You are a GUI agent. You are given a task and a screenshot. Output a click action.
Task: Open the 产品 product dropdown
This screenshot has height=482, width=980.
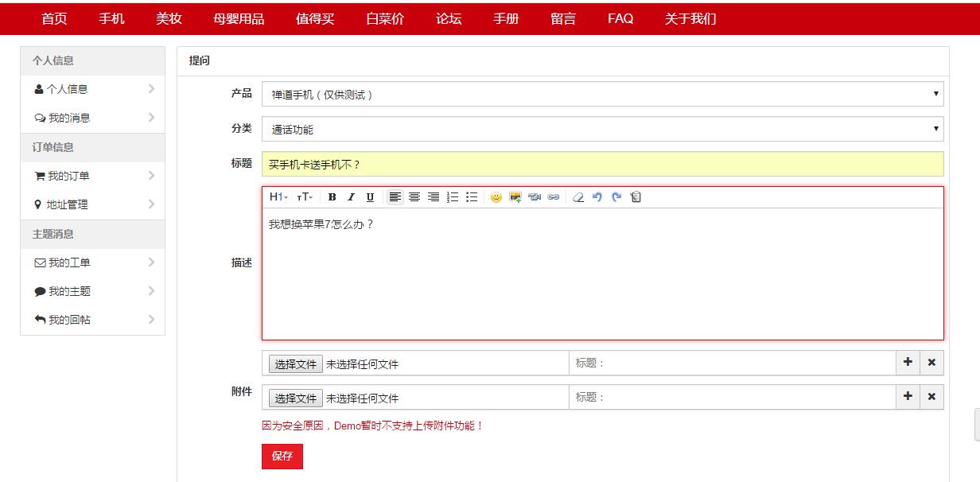602,94
